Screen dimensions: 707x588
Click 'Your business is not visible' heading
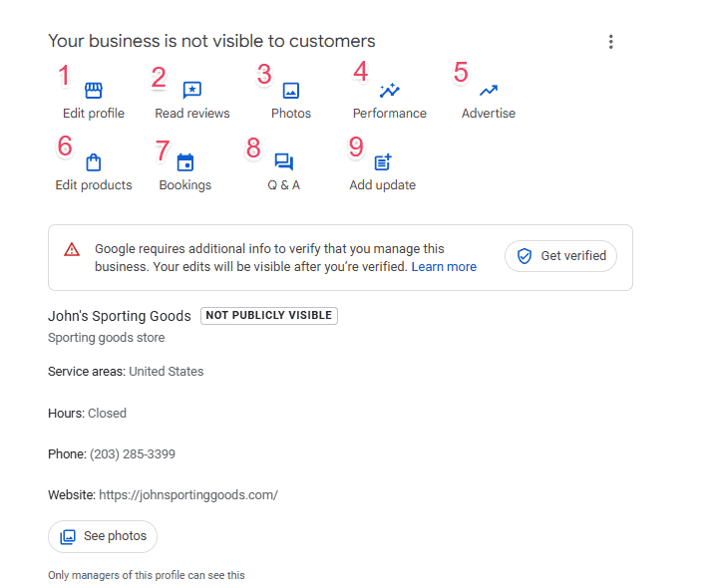pyautogui.click(x=212, y=41)
